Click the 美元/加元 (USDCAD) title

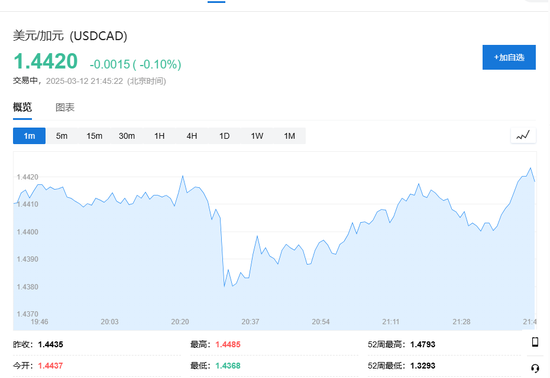(70, 36)
